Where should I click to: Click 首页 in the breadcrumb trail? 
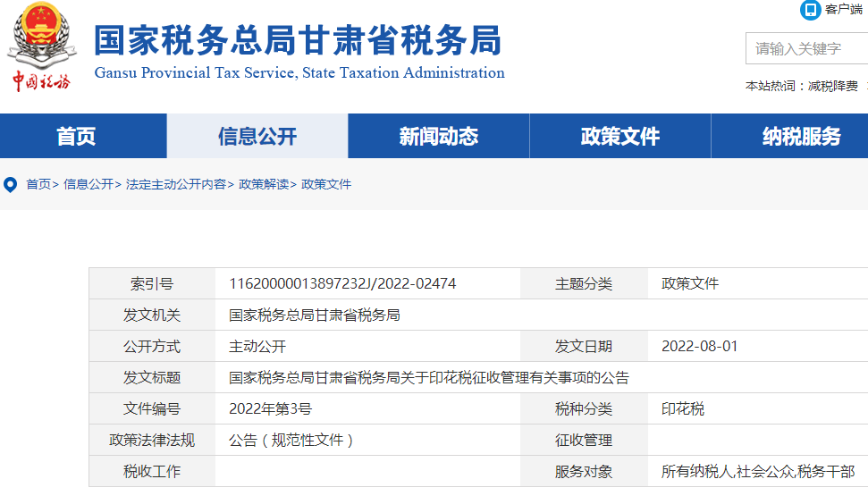coord(38,184)
